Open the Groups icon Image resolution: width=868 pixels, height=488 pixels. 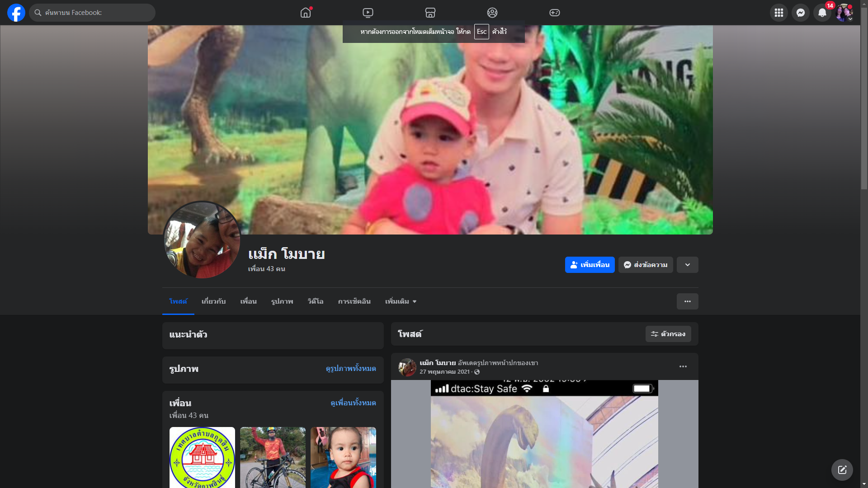pyautogui.click(x=492, y=13)
